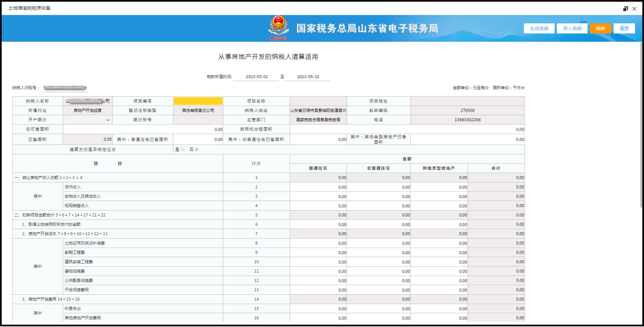The height and width of the screenshot is (327, 644).
Task: Click the row 5 扣除项目金额合计 合计 cell
Action: tap(496, 215)
